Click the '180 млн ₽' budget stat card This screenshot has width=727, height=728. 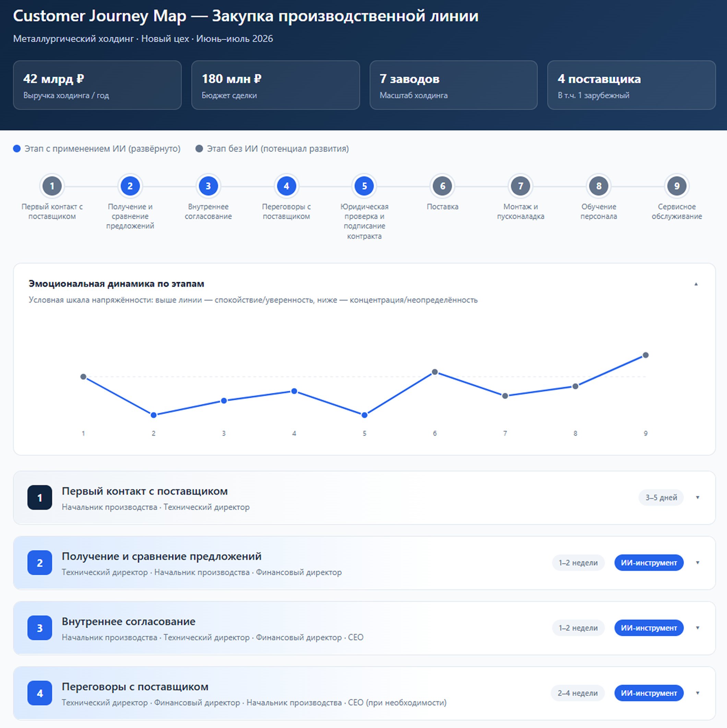275,85
